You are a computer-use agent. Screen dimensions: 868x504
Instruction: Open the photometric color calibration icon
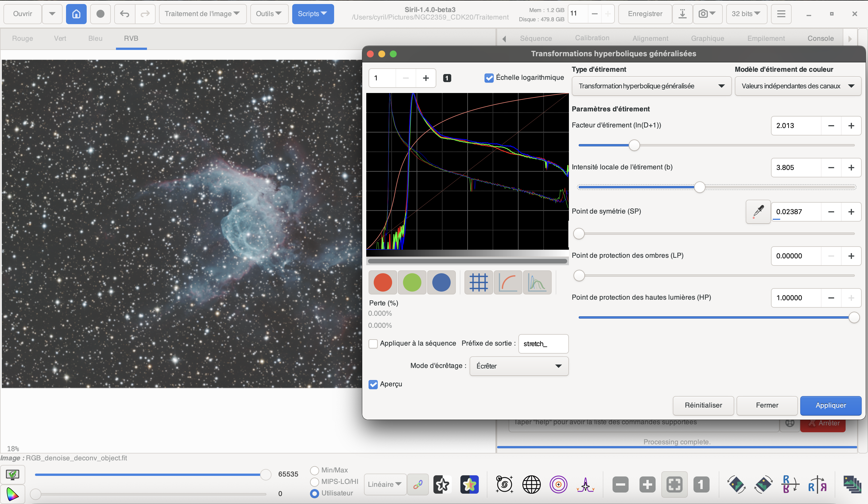point(469,485)
